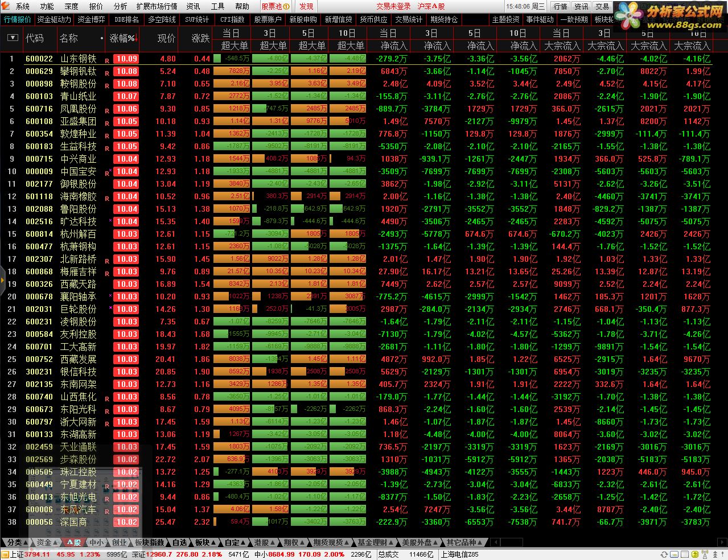The width and height of the screenshot is (728, 560).
Task: Select the A股 bottom tab
Action: pos(73,542)
